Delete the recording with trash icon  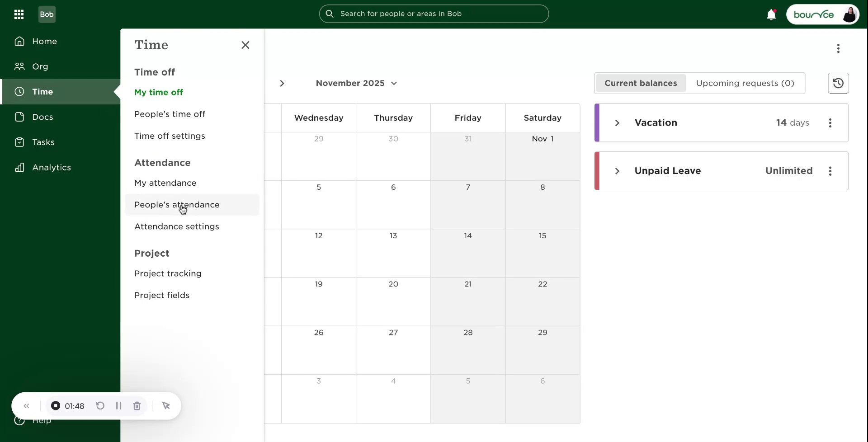click(x=137, y=406)
